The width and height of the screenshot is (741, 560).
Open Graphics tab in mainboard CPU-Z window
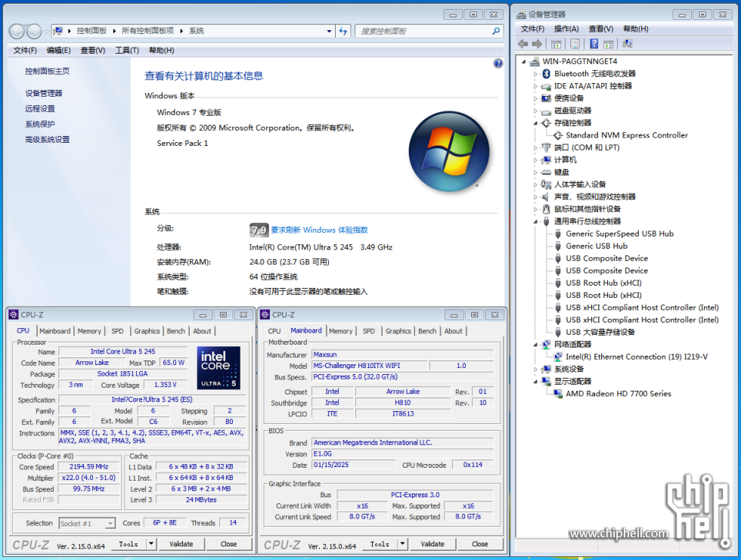point(398,331)
